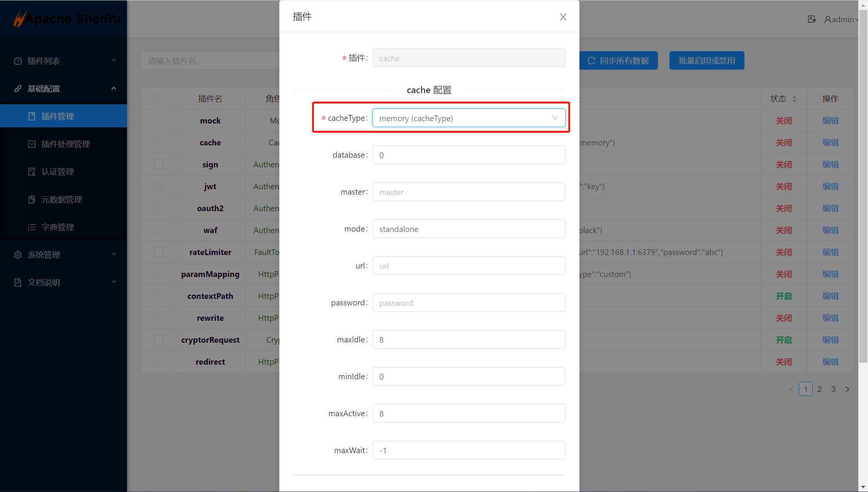Click the admin user icon
This screenshot has height=492, width=868.
coord(827,19)
